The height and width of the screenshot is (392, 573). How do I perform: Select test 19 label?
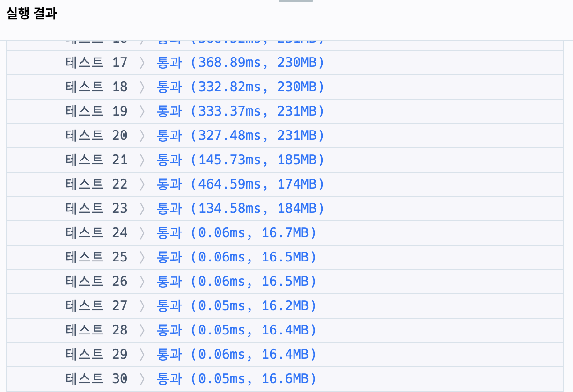pyautogui.click(x=96, y=111)
